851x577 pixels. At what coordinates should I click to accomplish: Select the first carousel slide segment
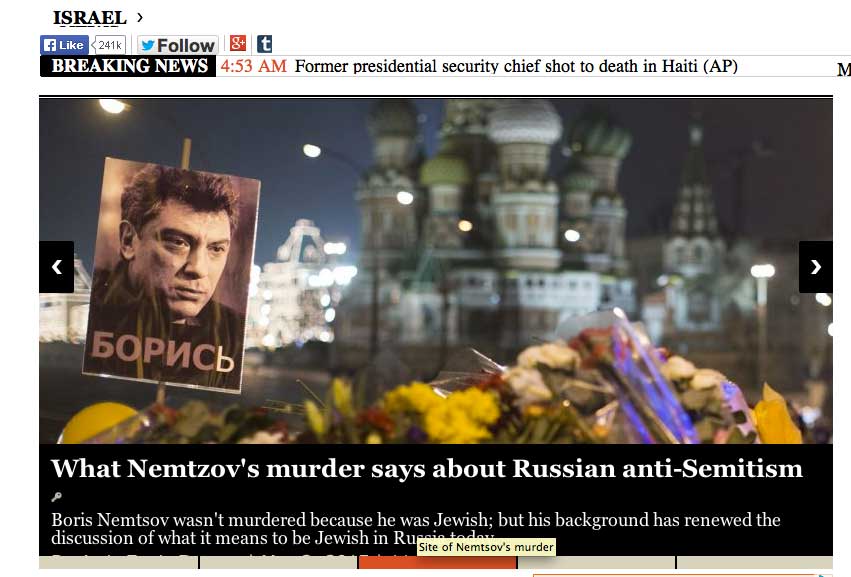coord(119,562)
